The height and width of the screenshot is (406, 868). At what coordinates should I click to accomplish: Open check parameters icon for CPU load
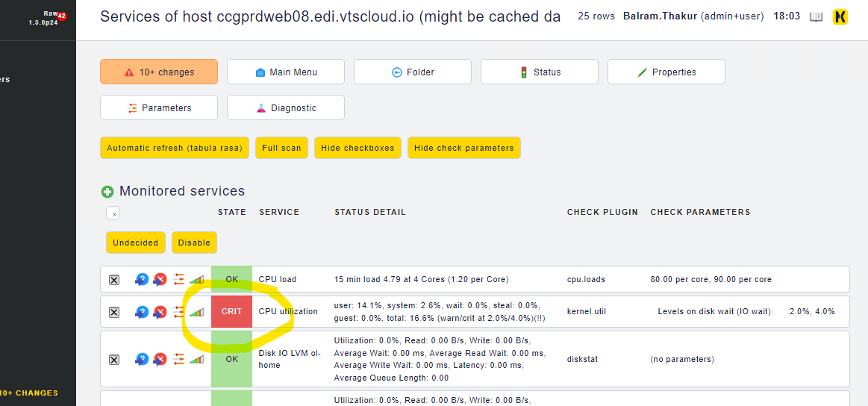pos(178,279)
